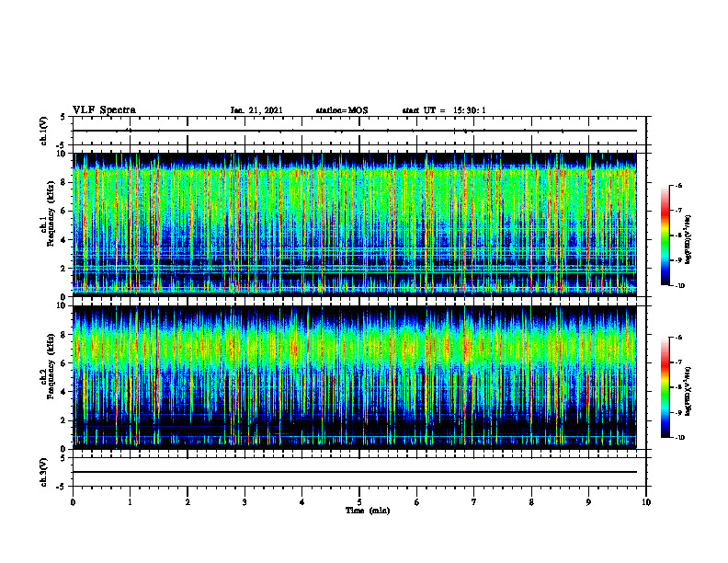Click time axis tick label "4"
Viewport: 728px width, 563px height.
pyautogui.click(x=301, y=502)
